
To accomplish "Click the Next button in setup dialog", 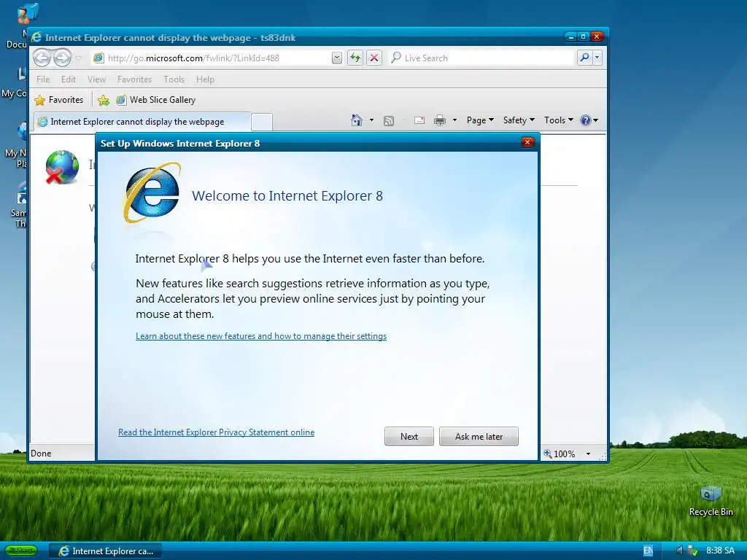I will coord(409,436).
